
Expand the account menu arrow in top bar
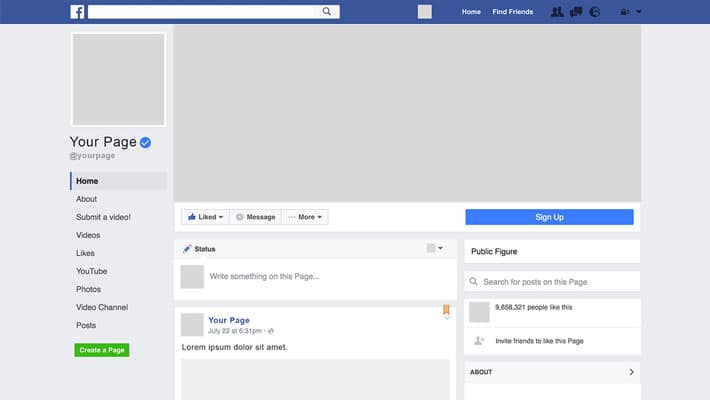[x=638, y=12]
